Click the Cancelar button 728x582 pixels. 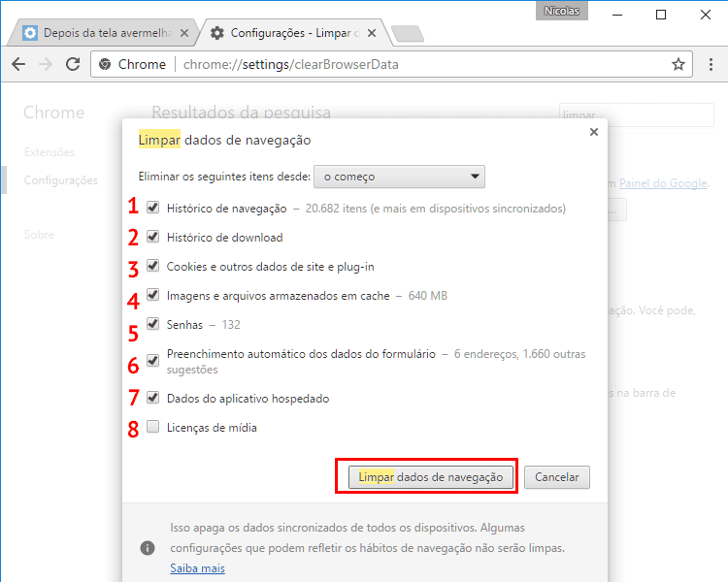click(x=557, y=477)
